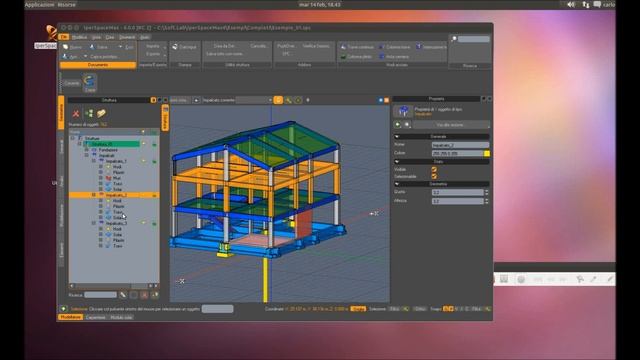Click the Apri icon in the ribbon
The image size is (640, 360).
click(x=65, y=56)
